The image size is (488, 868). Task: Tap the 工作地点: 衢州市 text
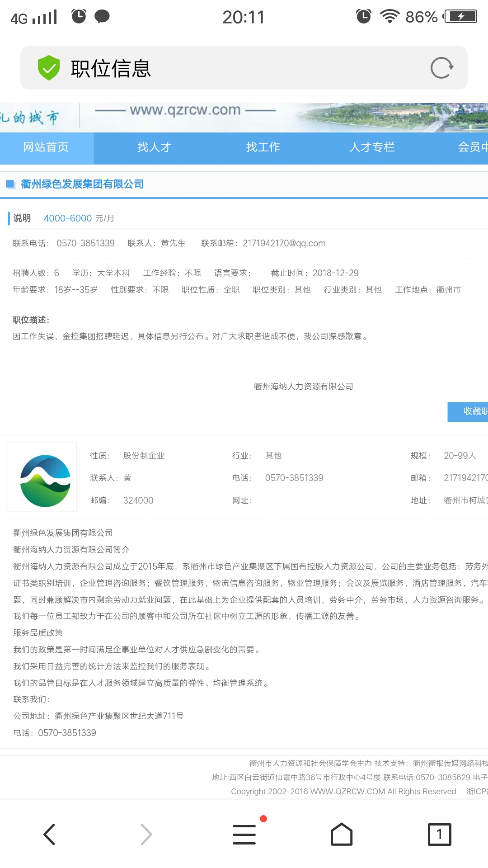(x=428, y=290)
